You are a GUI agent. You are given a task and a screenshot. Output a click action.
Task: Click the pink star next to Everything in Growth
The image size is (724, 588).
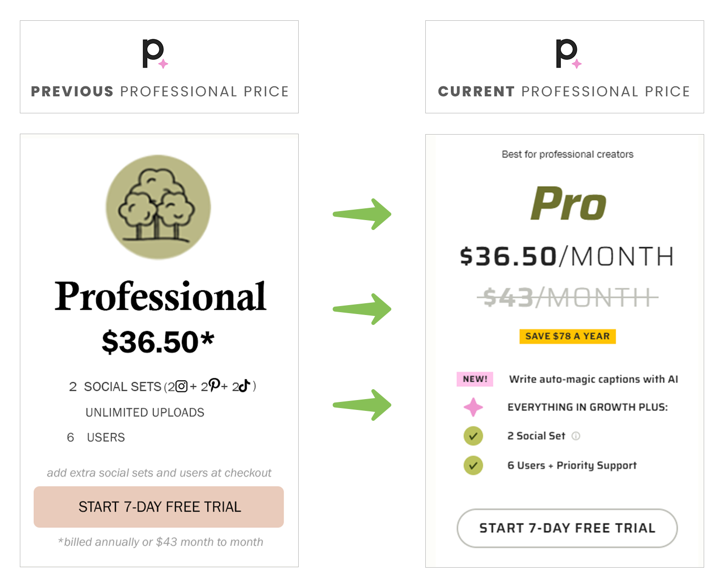coord(474,407)
